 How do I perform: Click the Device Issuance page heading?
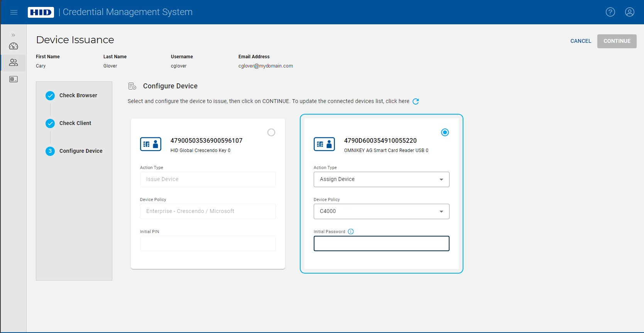[x=75, y=40]
